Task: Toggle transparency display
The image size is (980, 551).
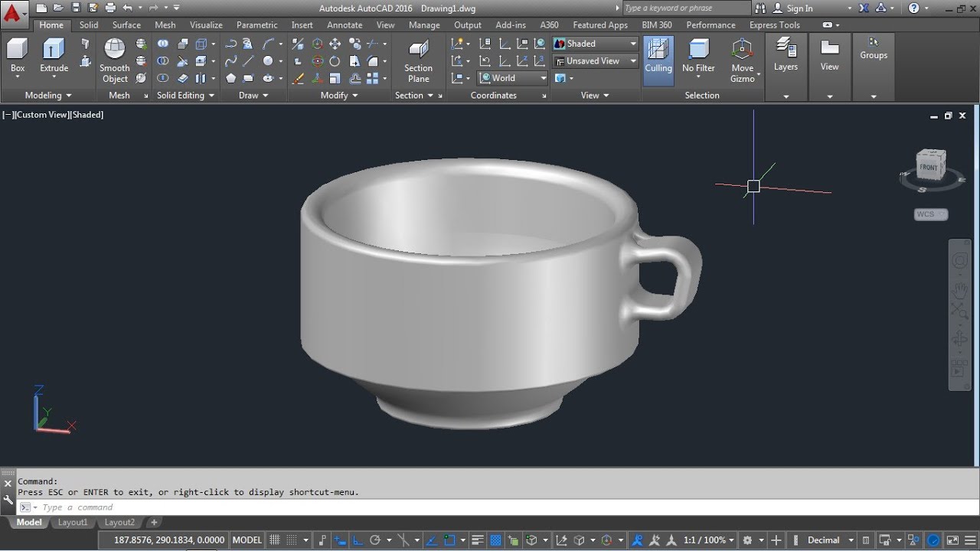Action: click(x=495, y=540)
